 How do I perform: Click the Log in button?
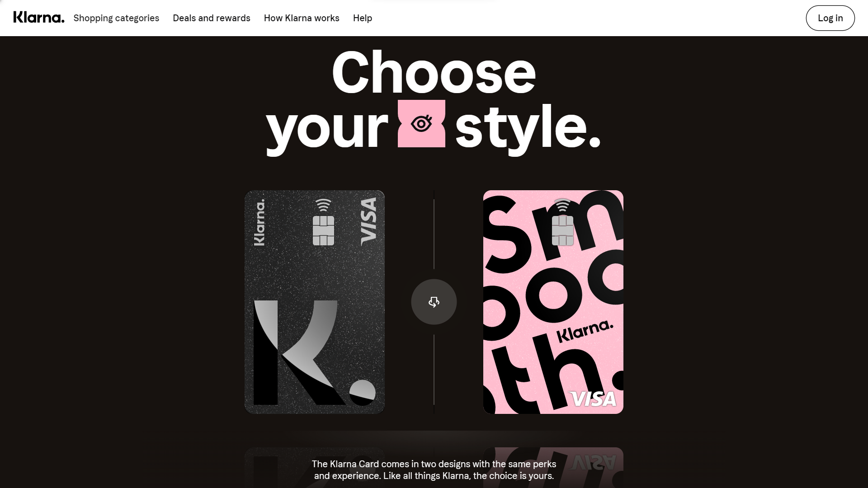click(830, 18)
